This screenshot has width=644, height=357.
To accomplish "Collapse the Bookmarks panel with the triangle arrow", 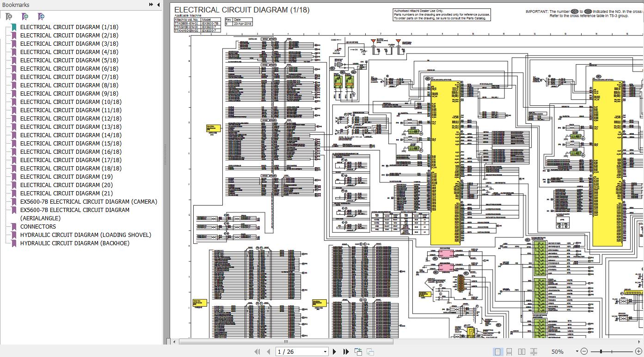I will [159, 5].
